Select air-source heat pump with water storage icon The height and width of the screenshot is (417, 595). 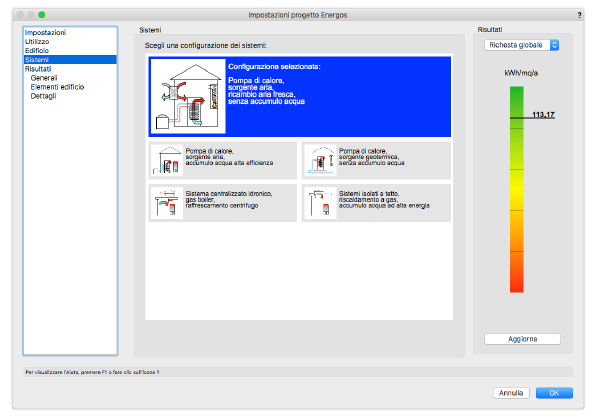click(x=167, y=161)
